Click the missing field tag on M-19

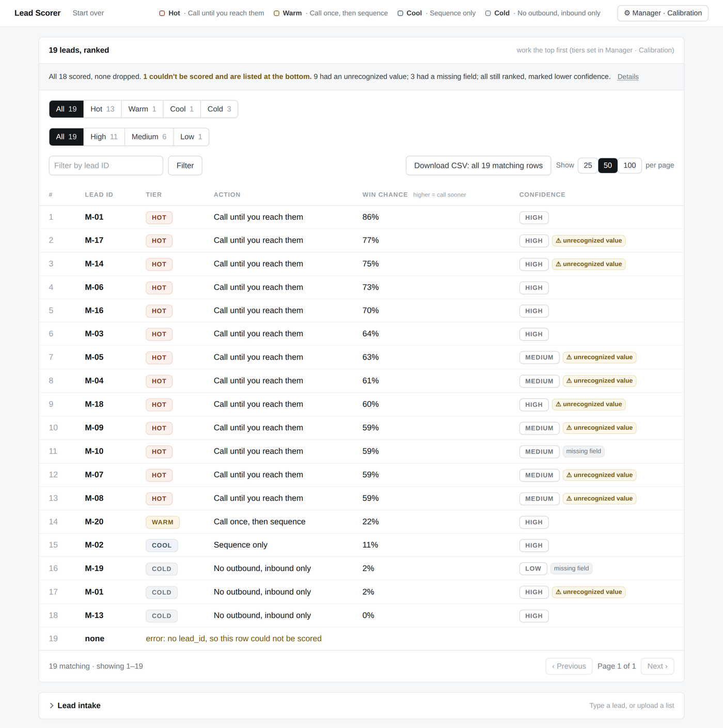coord(572,569)
